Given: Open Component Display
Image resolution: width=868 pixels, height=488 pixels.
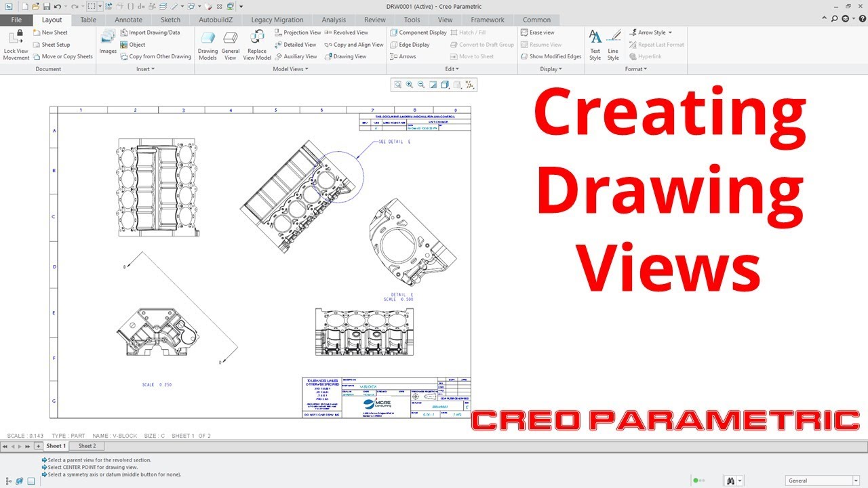Looking at the screenshot, I should tap(418, 33).
